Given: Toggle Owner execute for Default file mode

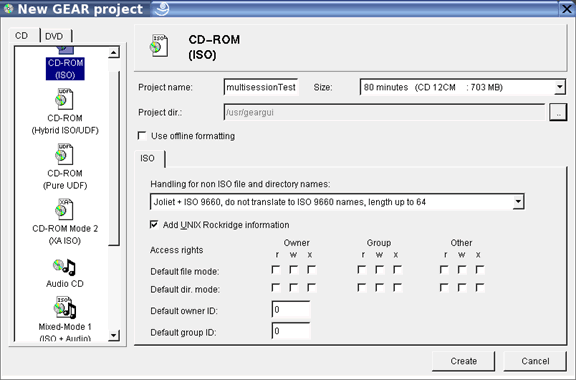Looking at the screenshot, I should pos(311,270).
